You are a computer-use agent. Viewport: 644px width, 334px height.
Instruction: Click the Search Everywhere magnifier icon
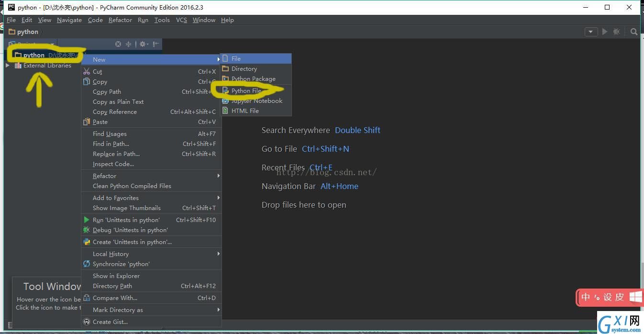point(634,32)
